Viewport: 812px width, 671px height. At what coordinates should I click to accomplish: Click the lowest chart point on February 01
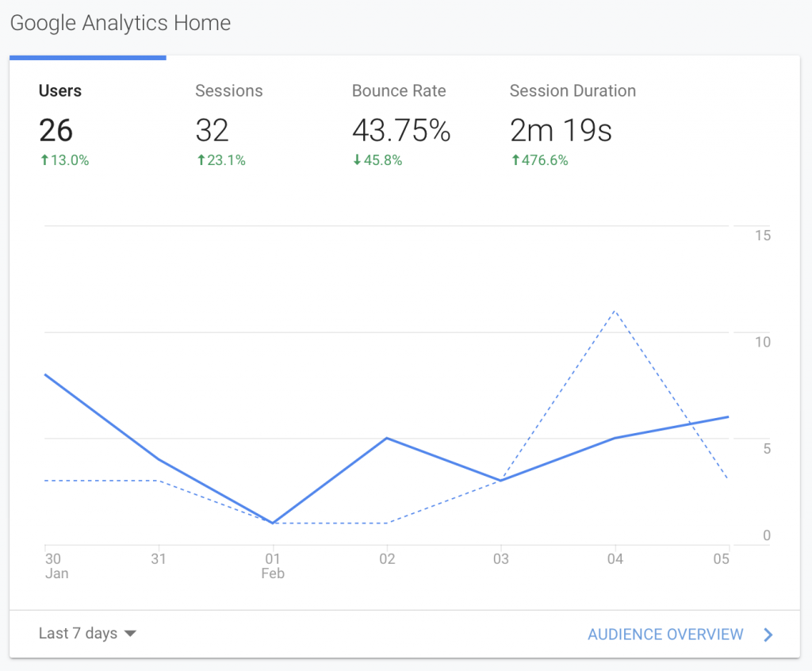coord(273,522)
